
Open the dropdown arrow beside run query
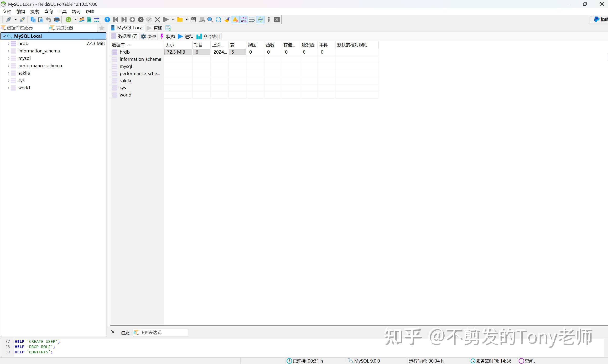173,20
